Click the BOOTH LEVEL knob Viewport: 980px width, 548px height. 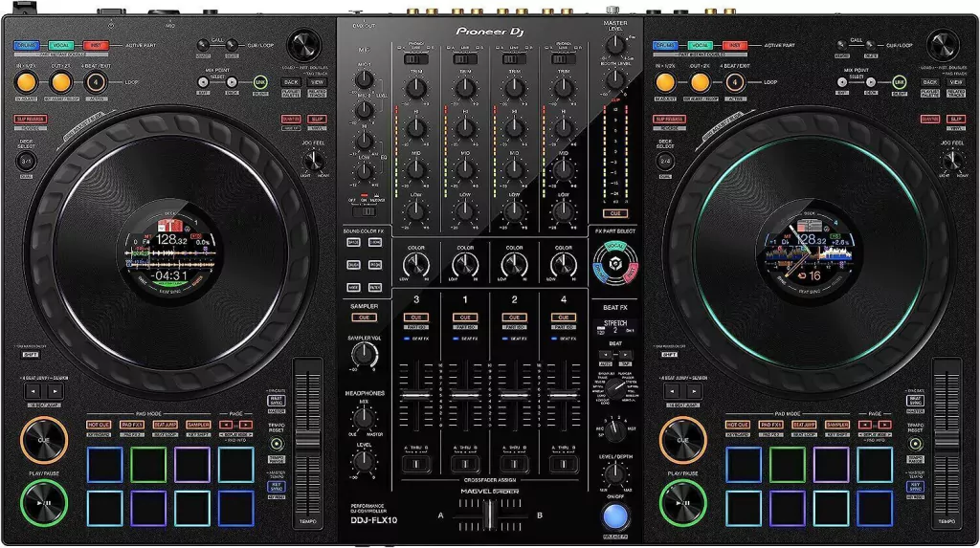pos(615,79)
